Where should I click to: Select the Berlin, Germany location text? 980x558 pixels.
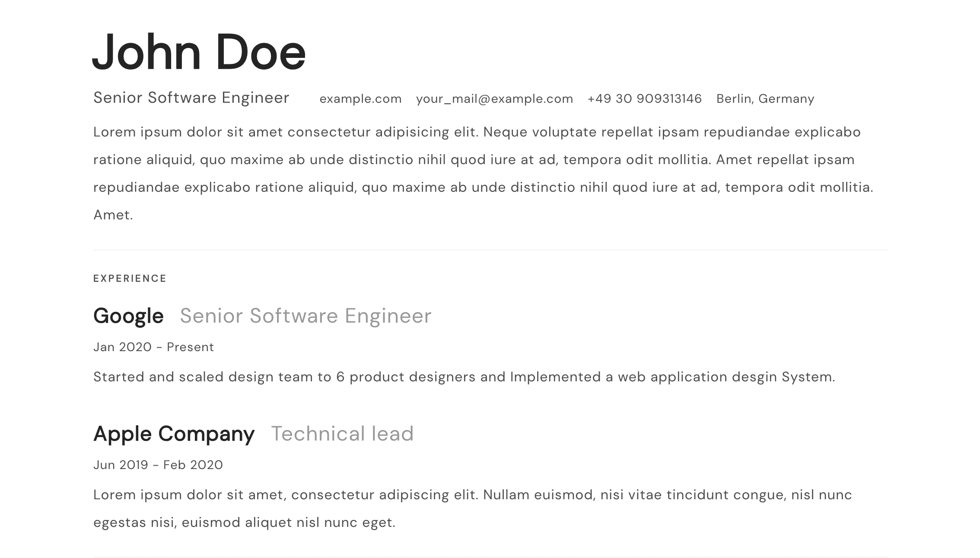pyautogui.click(x=765, y=99)
